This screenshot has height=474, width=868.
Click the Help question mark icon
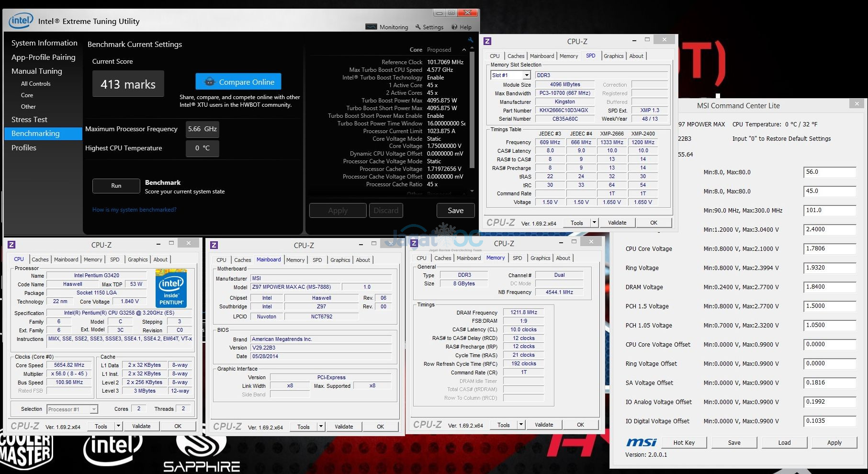pyautogui.click(x=454, y=27)
